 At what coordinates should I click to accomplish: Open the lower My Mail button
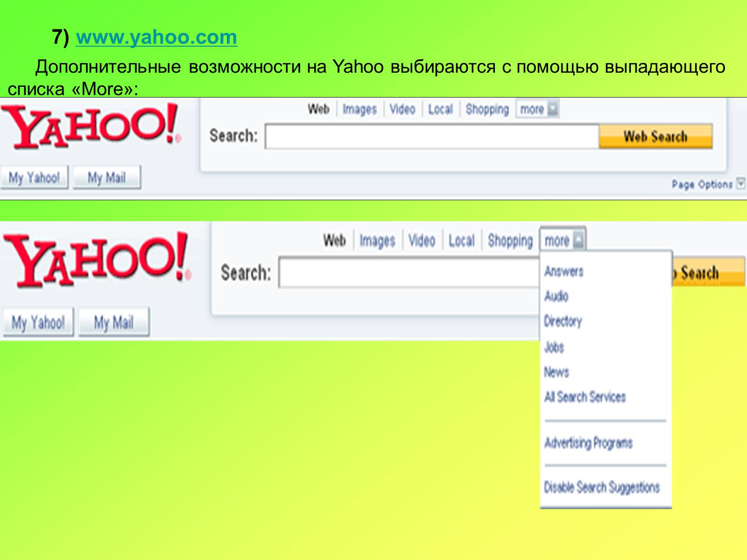pyautogui.click(x=114, y=322)
